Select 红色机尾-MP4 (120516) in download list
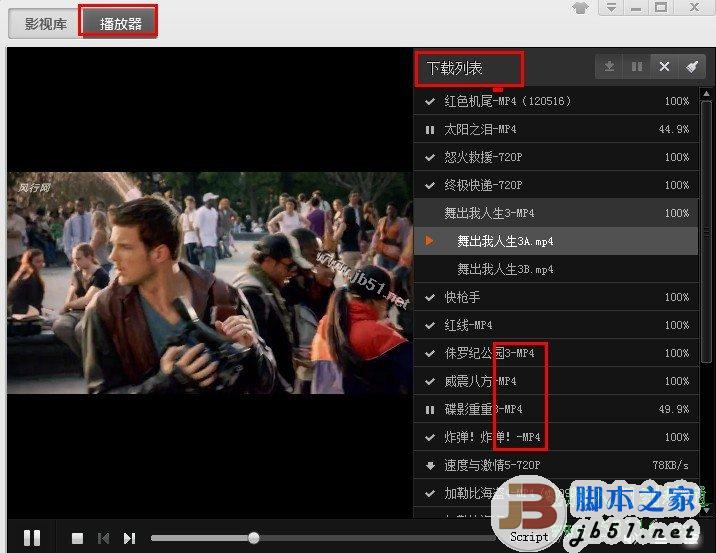The width and height of the screenshot is (716, 553). (x=556, y=101)
